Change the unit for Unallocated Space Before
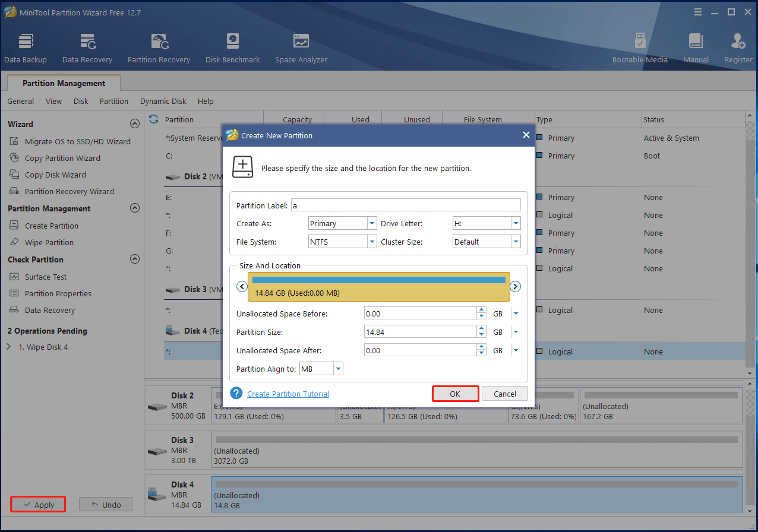 click(516, 313)
